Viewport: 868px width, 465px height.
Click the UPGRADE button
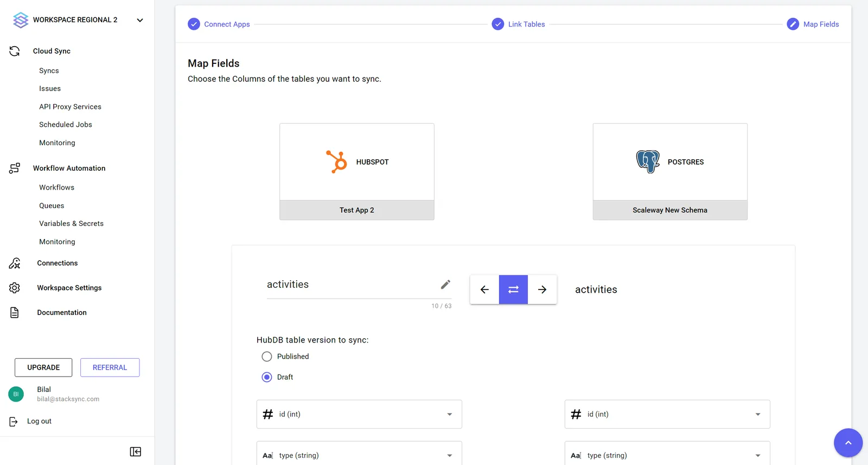(x=43, y=367)
